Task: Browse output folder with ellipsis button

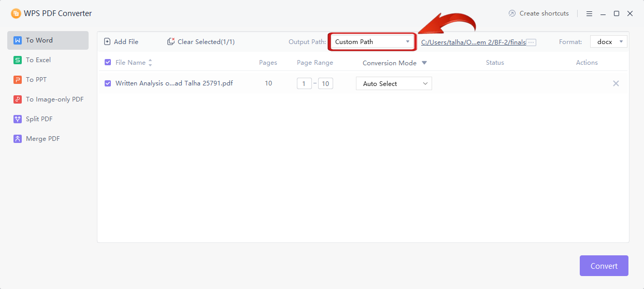Action: [531, 42]
